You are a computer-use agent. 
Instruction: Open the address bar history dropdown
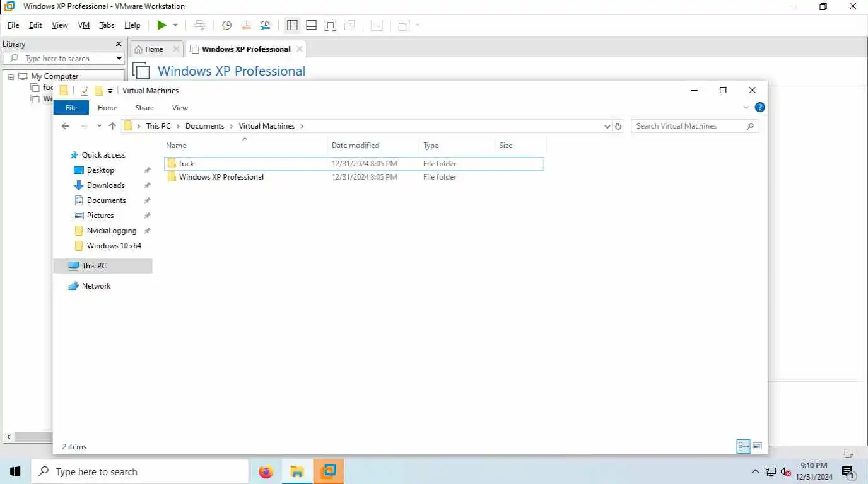pos(607,126)
